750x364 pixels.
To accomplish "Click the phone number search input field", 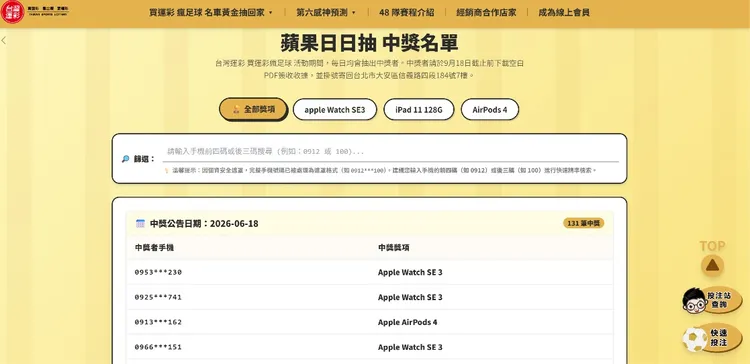I will [390, 152].
